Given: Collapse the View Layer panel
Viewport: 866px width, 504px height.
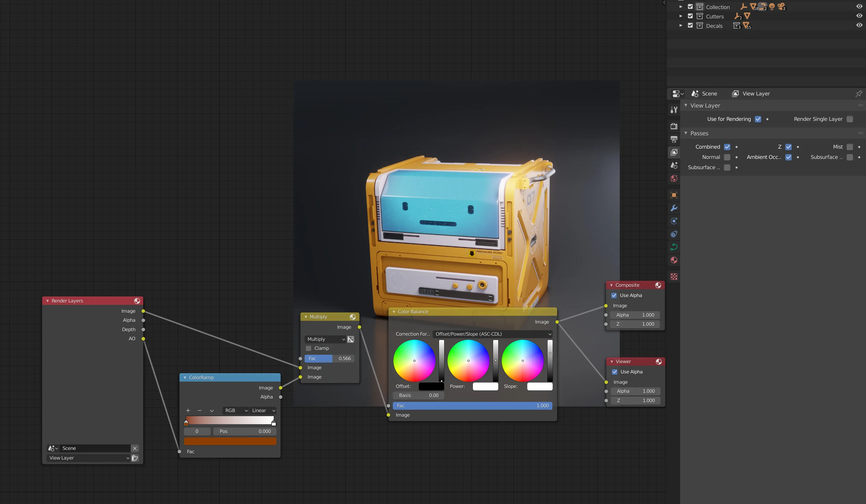Looking at the screenshot, I should tap(686, 105).
